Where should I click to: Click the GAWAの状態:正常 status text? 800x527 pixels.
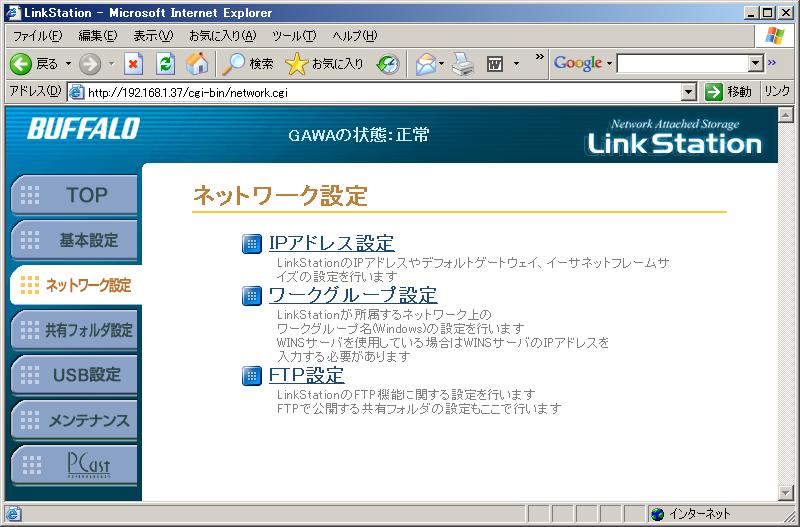click(x=359, y=135)
